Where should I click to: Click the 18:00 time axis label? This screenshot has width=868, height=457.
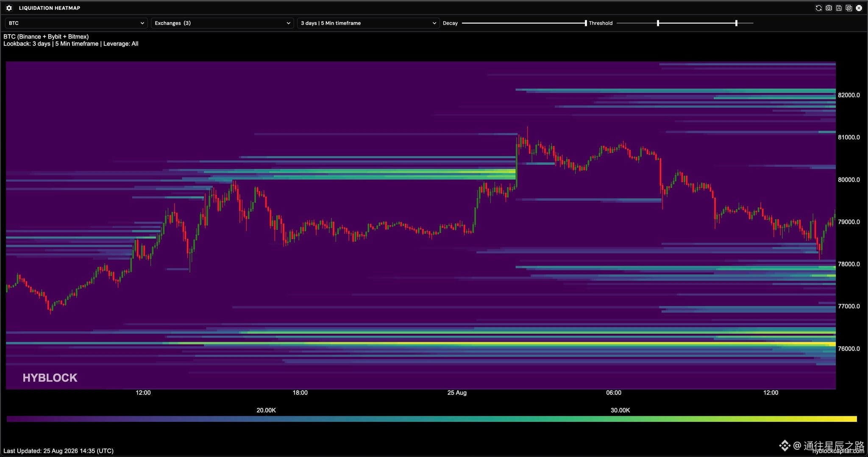pyautogui.click(x=300, y=393)
